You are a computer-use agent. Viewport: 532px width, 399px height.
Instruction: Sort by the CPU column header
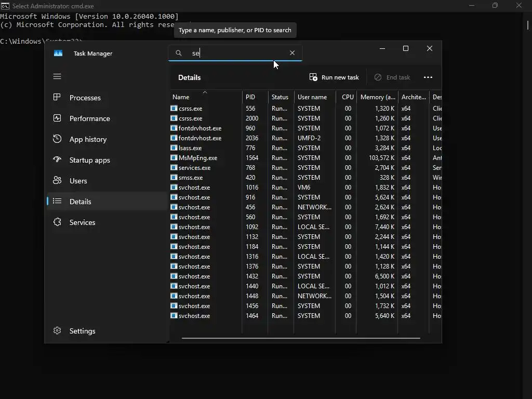[x=346, y=97]
